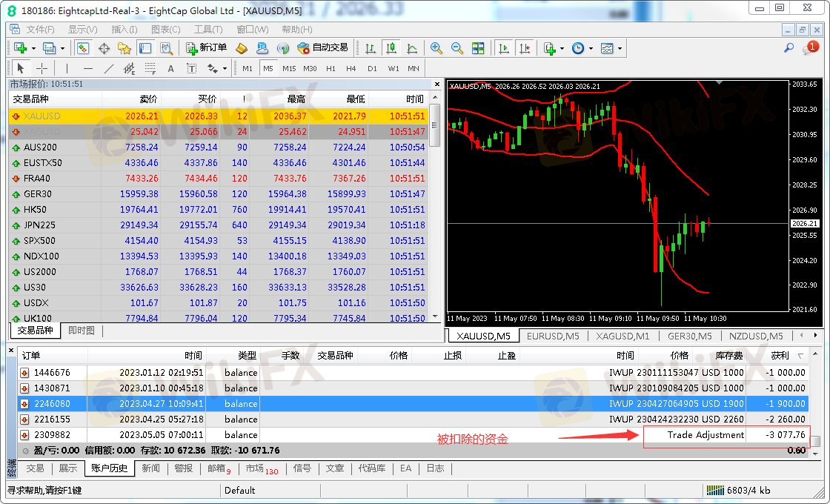Close the Market Watch panel
Viewport: 830px width, 504px height.
click(x=437, y=84)
